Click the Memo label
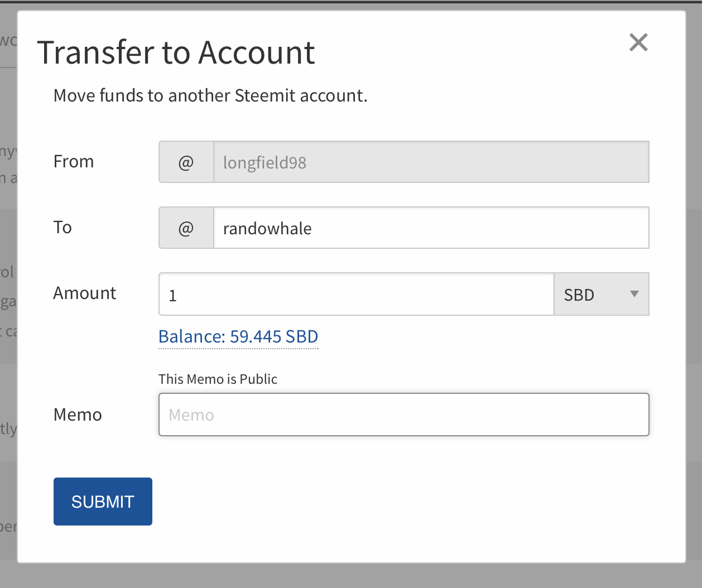 point(78,415)
